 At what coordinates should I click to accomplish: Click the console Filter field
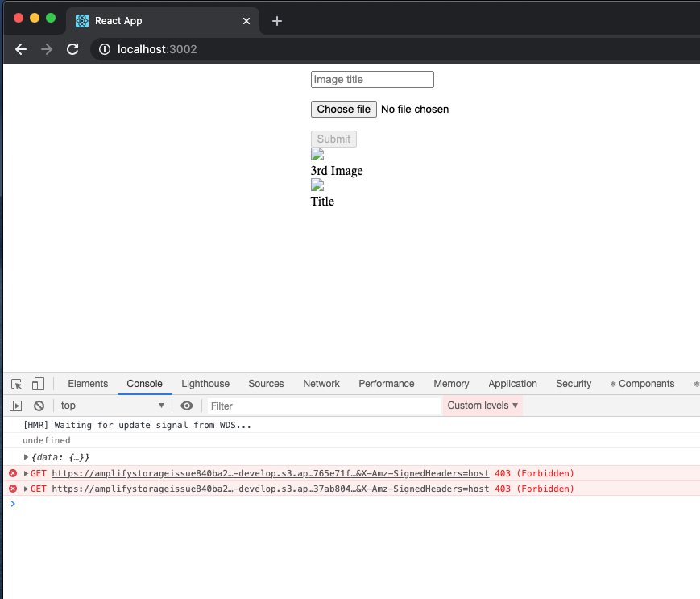pyautogui.click(x=324, y=406)
